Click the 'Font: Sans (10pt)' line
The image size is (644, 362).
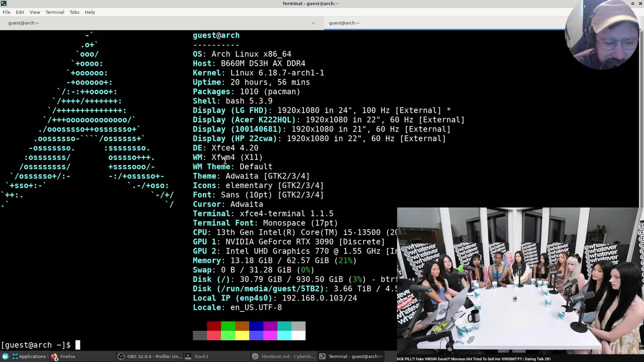(258, 195)
